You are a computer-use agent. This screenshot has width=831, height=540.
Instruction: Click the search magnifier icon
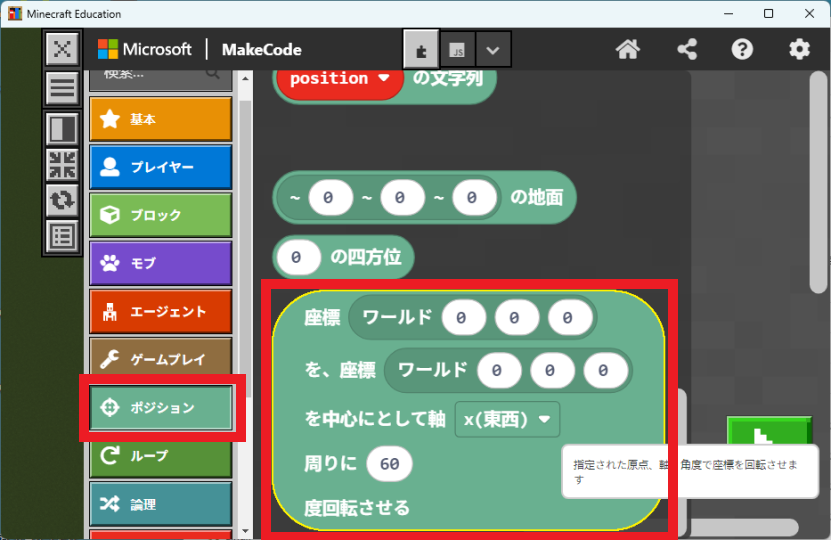click(213, 74)
